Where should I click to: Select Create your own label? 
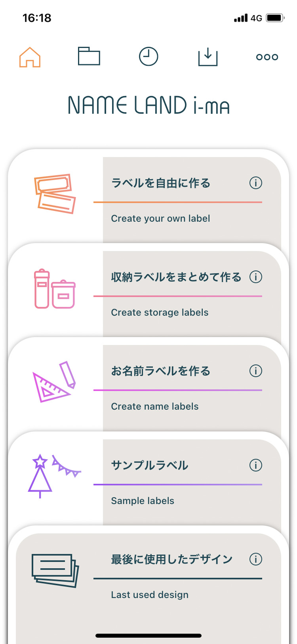[160, 218]
